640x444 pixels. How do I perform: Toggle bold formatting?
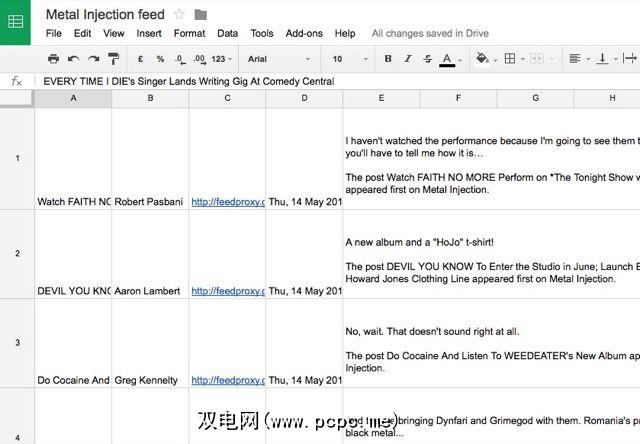coord(388,59)
